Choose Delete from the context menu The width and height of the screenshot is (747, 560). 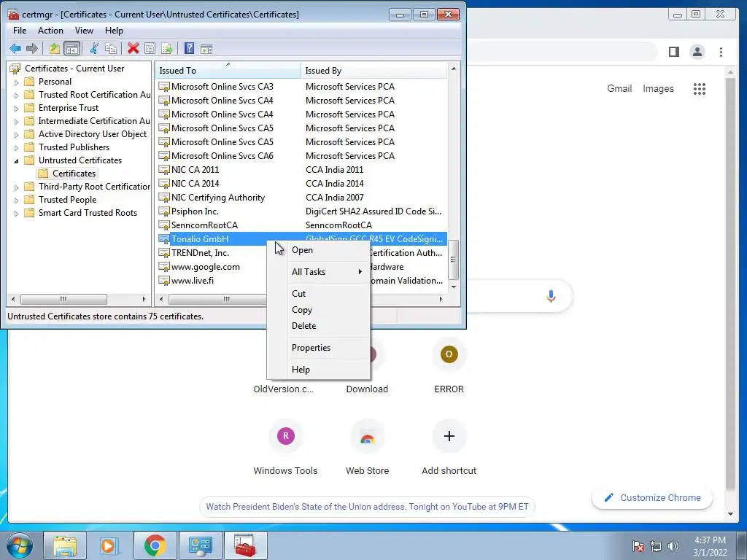[318, 326]
